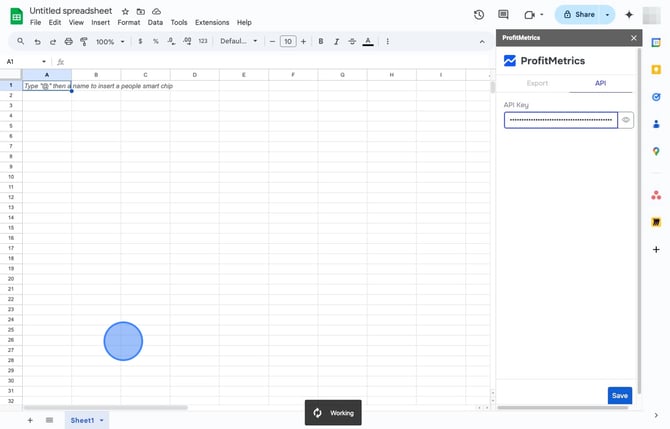
Task: Expand the Meet call dropdown arrow
Action: pyautogui.click(x=542, y=15)
